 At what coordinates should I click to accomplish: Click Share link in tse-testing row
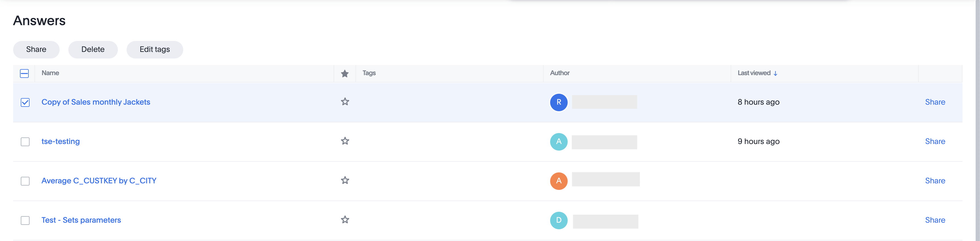[x=935, y=142]
